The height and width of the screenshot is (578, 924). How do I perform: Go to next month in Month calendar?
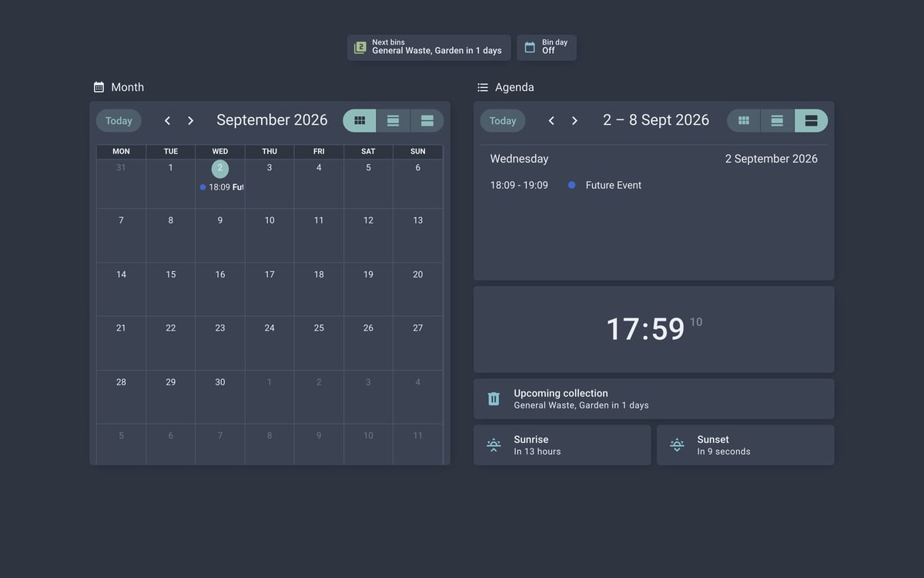(x=190, y=120)
